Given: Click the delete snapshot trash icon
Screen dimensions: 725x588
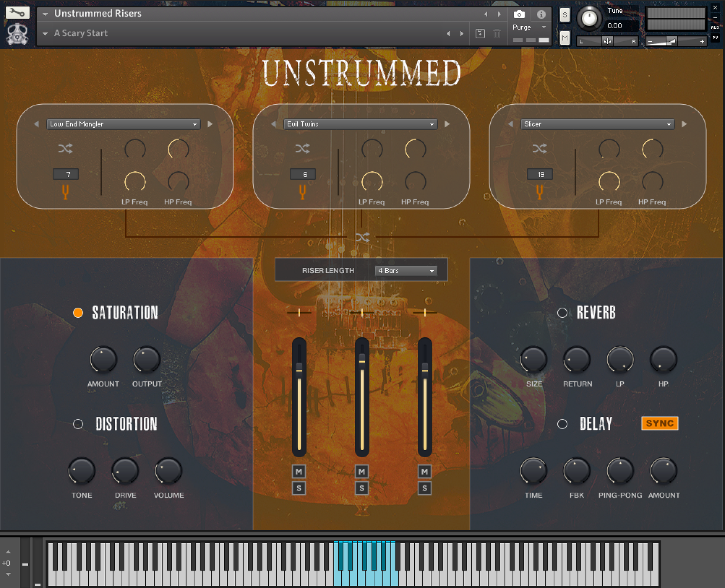Looking at the screenshot, I should (x=497, y=34).
